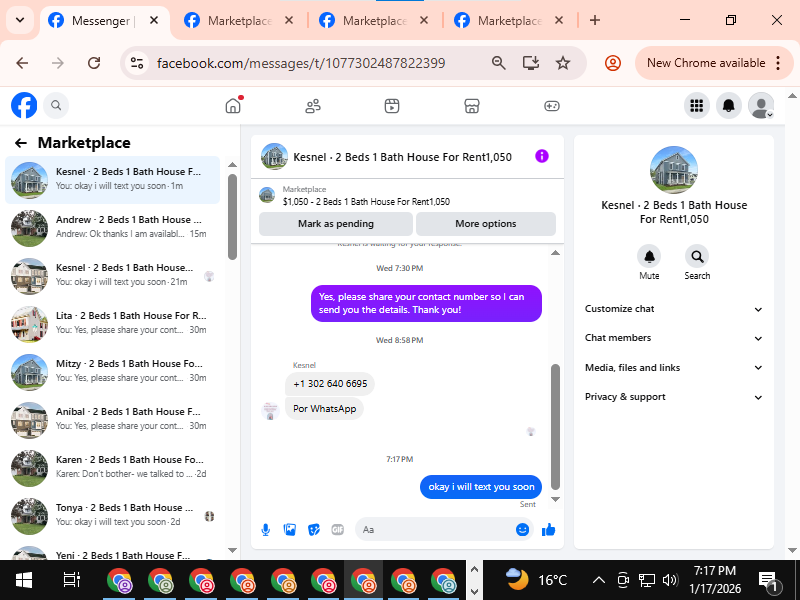This screenshot has width=800, height=600.
Task: Open the Lita 2 Beds conversation
Action: click(x=112, y=323)
